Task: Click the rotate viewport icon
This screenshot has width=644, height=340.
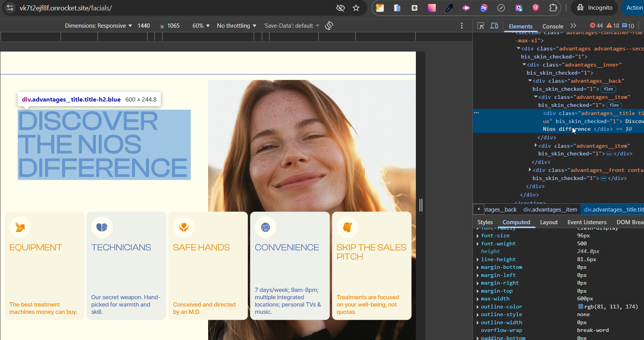Action: (x=329, y=26)
